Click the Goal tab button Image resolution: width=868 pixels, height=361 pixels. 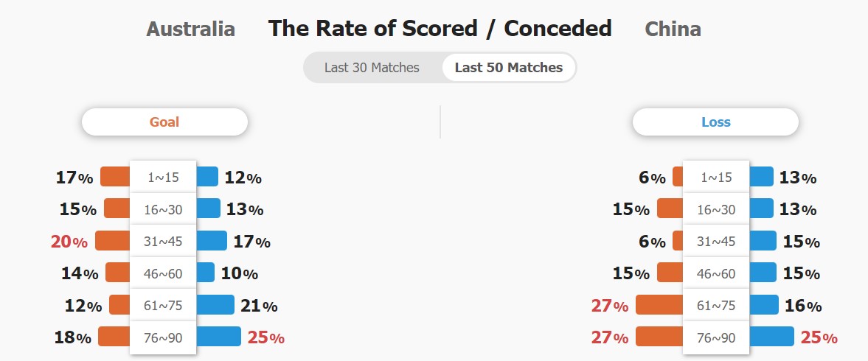pos(164,122)
